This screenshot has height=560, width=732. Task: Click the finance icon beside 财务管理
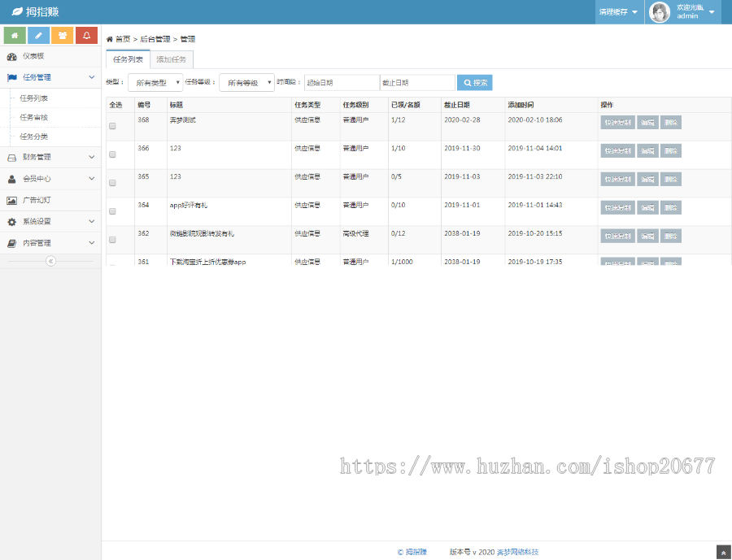[11, 158]
